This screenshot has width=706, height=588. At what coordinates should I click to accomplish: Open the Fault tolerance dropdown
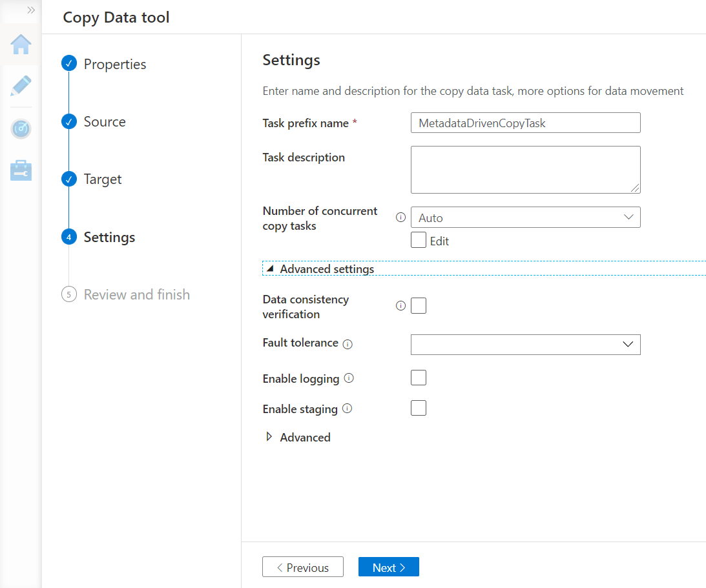coord(525,345)
